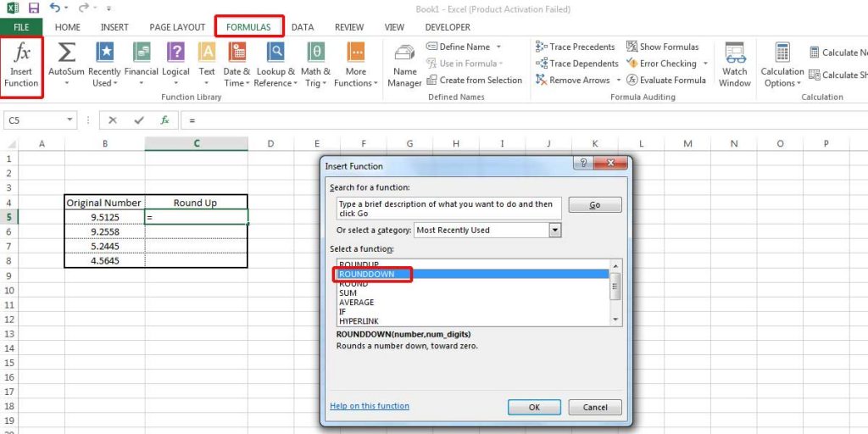Click the Undo arrow icon
Viewport: 868px width, 434px height.
(x=54, y=8)
